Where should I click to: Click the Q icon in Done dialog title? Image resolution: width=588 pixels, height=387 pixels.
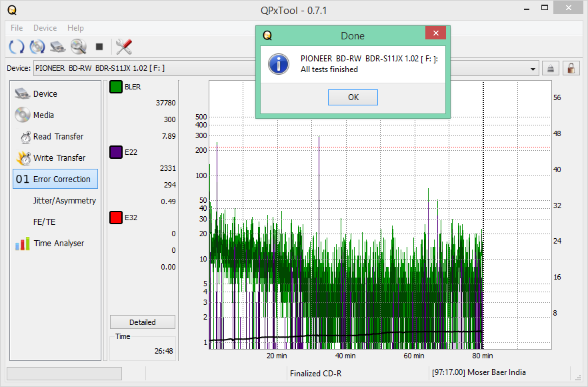(x=267, y=35)
